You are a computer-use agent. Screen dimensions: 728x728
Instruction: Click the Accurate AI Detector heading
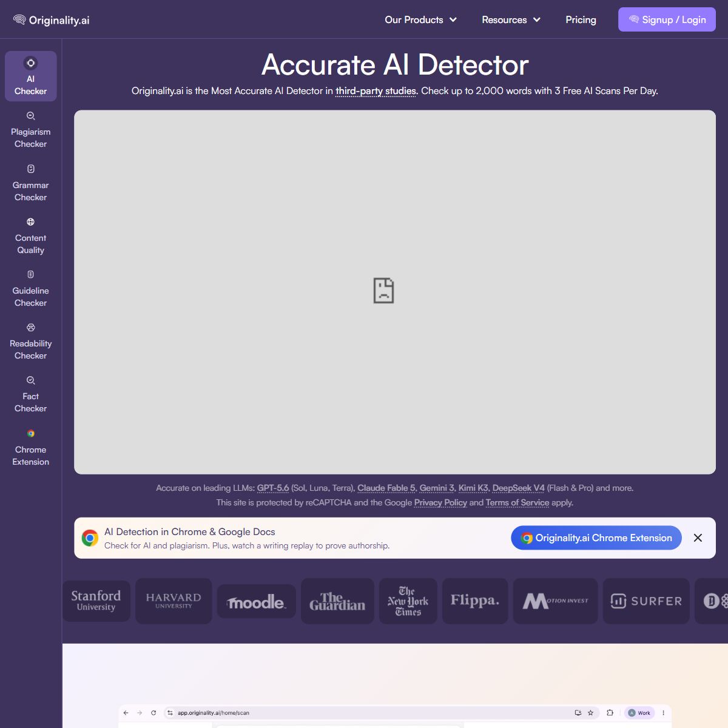tap(395, 65)
